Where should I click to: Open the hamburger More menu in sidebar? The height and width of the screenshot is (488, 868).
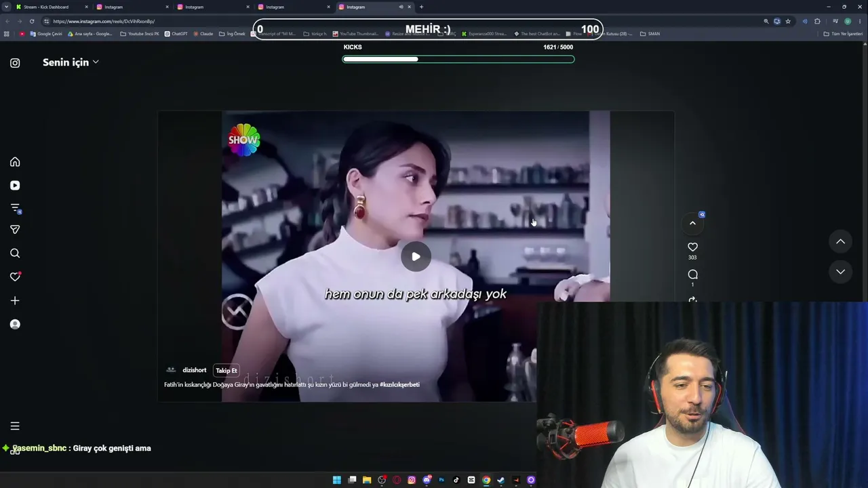click(x=15, y=426)
